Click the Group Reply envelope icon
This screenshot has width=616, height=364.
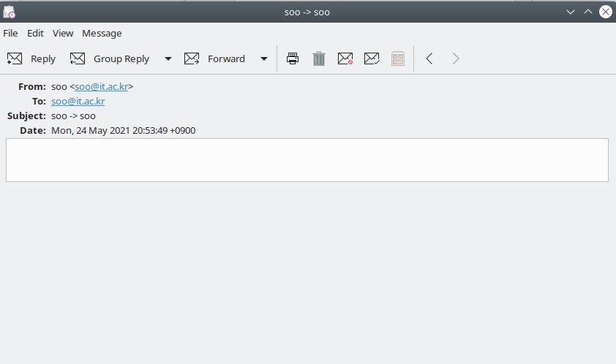(x=78, y=59)
